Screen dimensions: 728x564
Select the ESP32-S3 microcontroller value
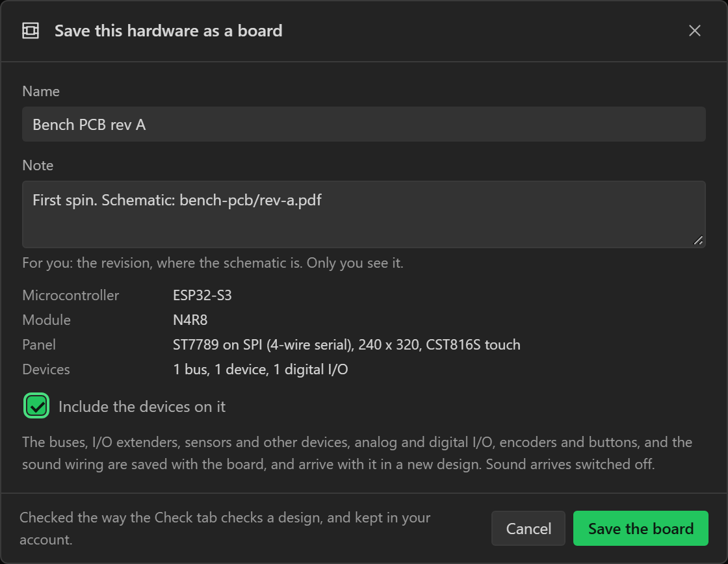[x=202, y=295]
